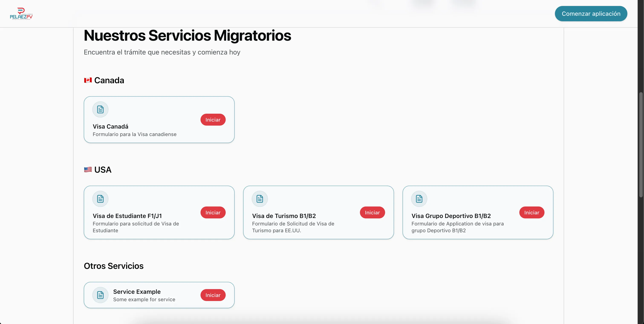644x324 pixels.
Task: Click Iniciar on Visa de Turismo B1/B2
Action: [x=372, y=212]
